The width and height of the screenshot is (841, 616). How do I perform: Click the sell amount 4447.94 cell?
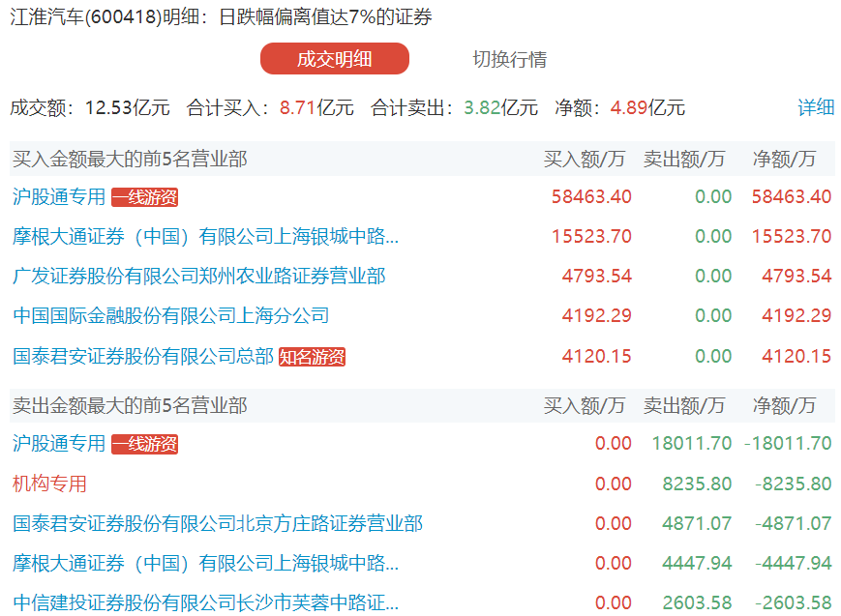pyautogui.click(x=697, y=564)
